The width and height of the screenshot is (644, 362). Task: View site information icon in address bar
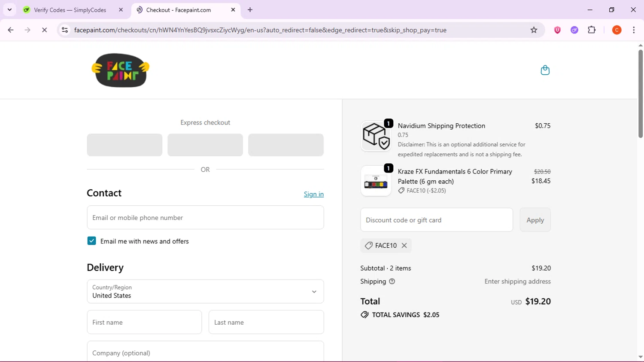pos(65,30)
